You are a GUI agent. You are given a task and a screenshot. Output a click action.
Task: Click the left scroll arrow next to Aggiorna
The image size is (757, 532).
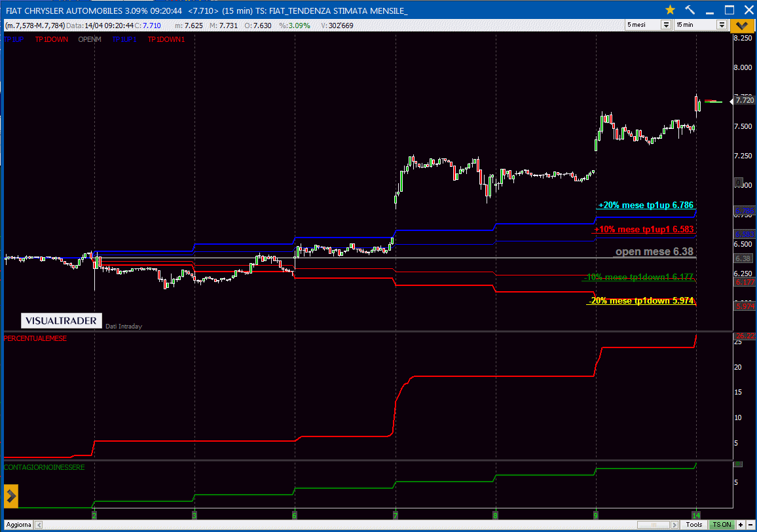pos(39,525)
